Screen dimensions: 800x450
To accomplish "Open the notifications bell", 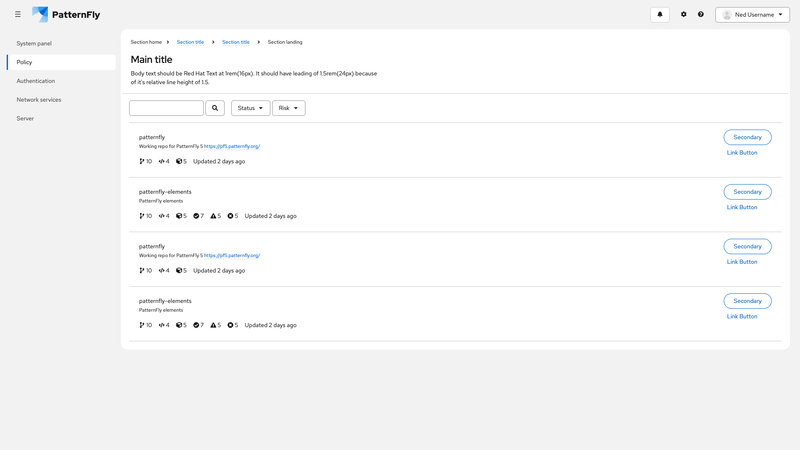I will click(x=660, y=14).
